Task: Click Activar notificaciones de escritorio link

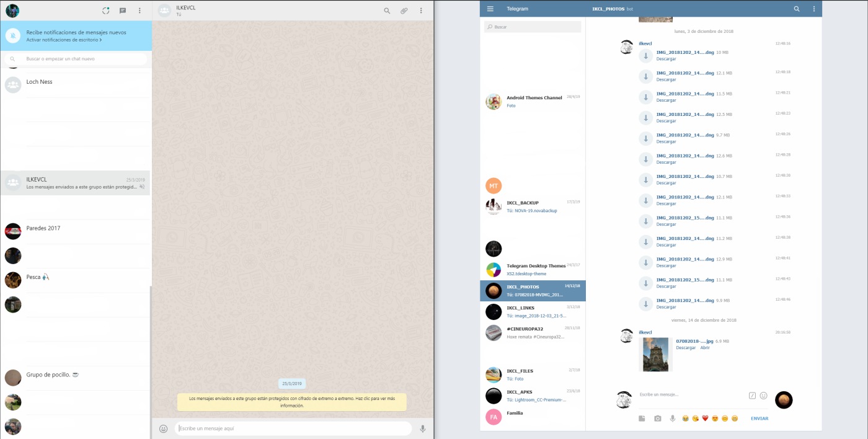Action: point(64,40)
